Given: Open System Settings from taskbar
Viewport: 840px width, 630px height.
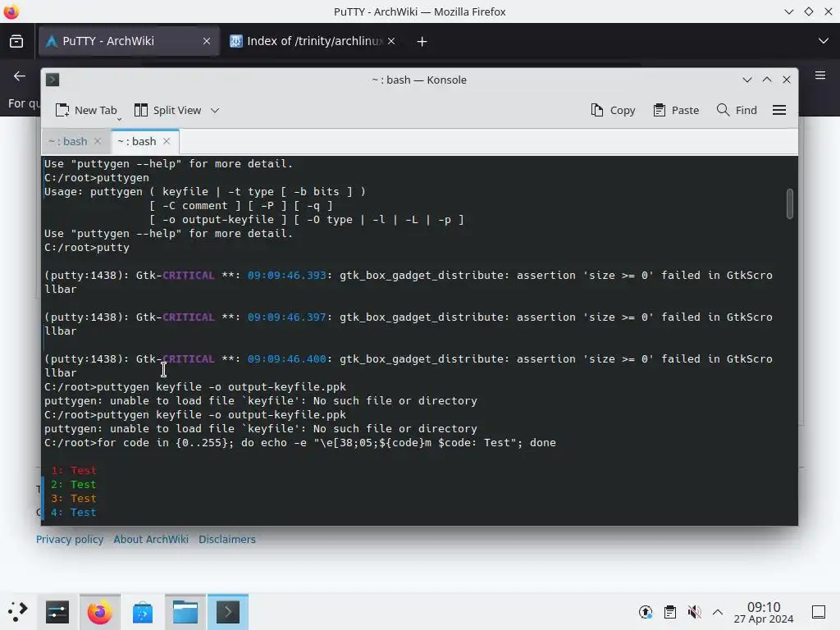Looking at the screenshot, I should (57, 612).
